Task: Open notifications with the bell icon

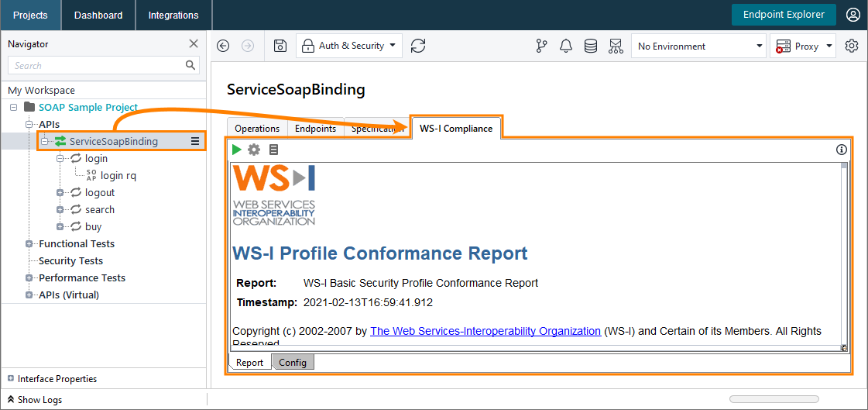Action: [x=566, y=46]
